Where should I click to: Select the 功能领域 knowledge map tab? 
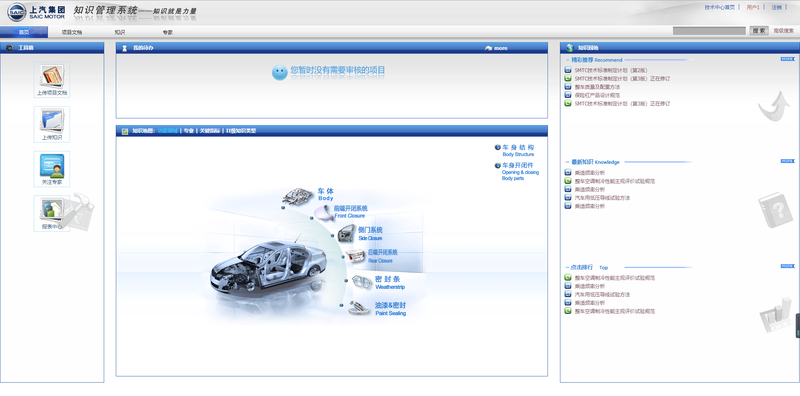tap(167, 131)
